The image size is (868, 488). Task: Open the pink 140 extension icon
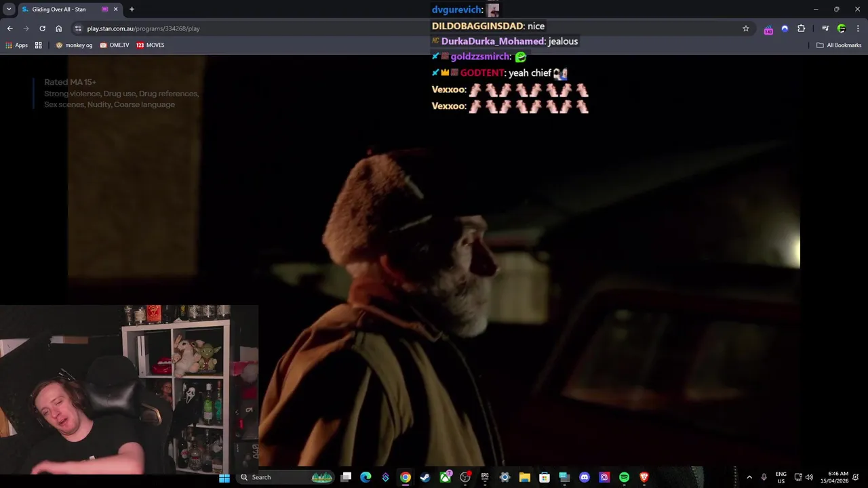[x=768, y=29]
